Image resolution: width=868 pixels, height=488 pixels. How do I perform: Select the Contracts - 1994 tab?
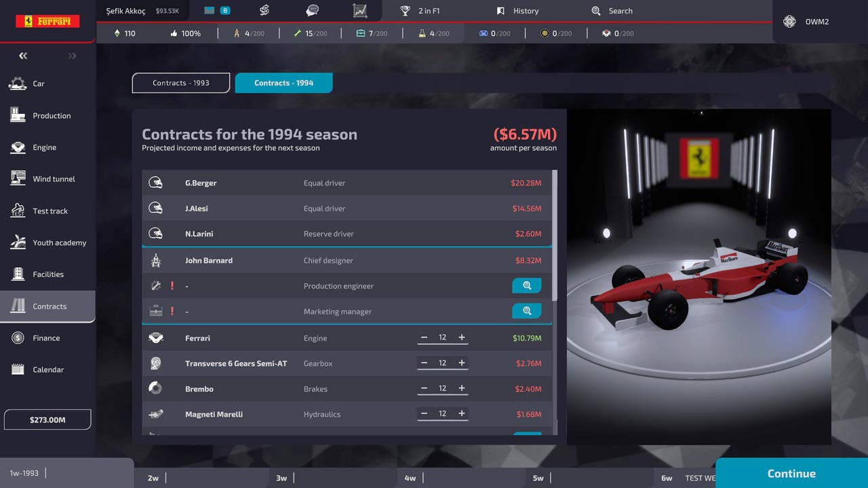[x=283, y=83]
